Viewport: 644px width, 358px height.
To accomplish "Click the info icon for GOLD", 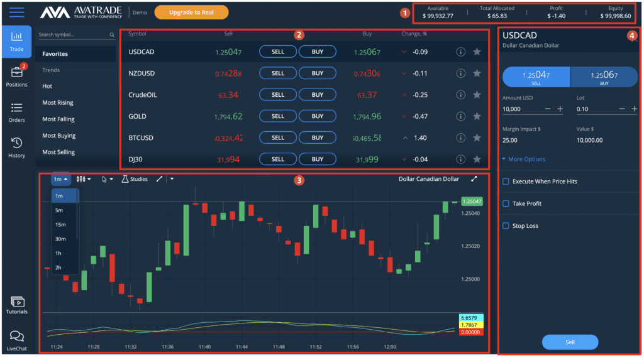I will point(460,116).
